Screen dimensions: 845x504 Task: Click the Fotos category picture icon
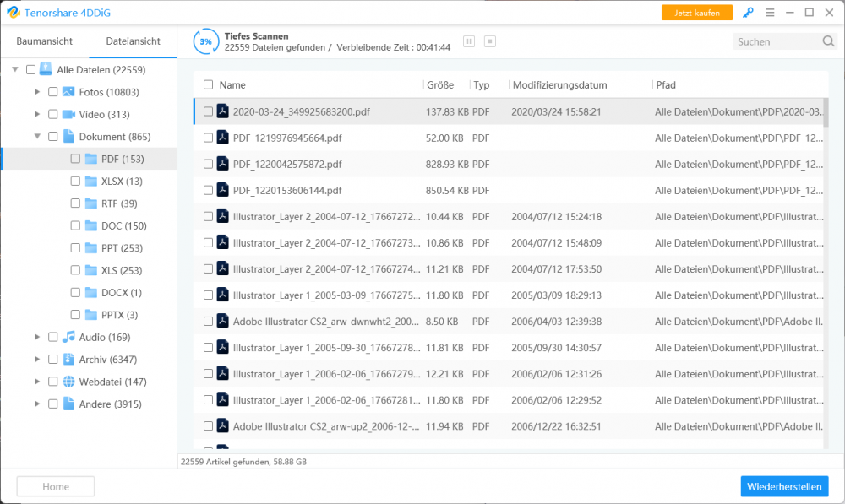[68, 91]
